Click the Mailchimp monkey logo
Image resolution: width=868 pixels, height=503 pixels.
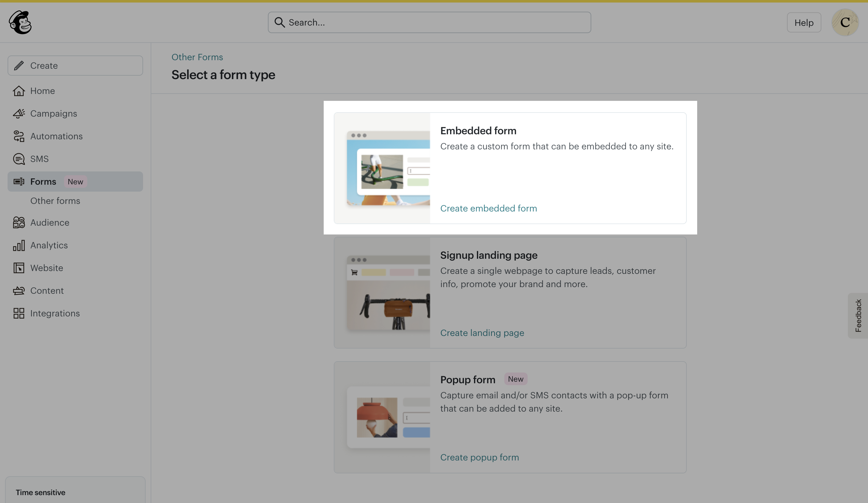pos(20,22)
